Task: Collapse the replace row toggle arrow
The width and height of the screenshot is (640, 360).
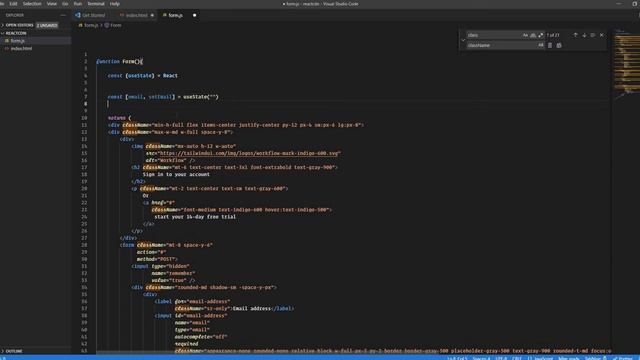Action: (x=463, y=40)
